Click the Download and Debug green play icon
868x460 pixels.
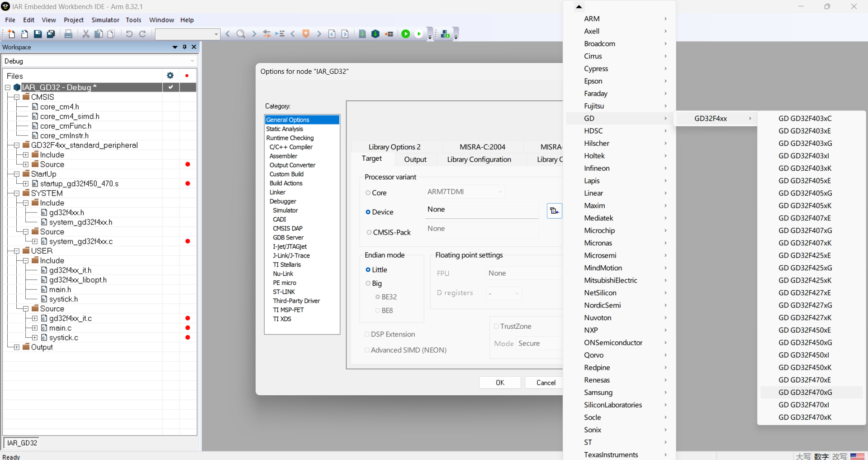(x=406, y=34)
